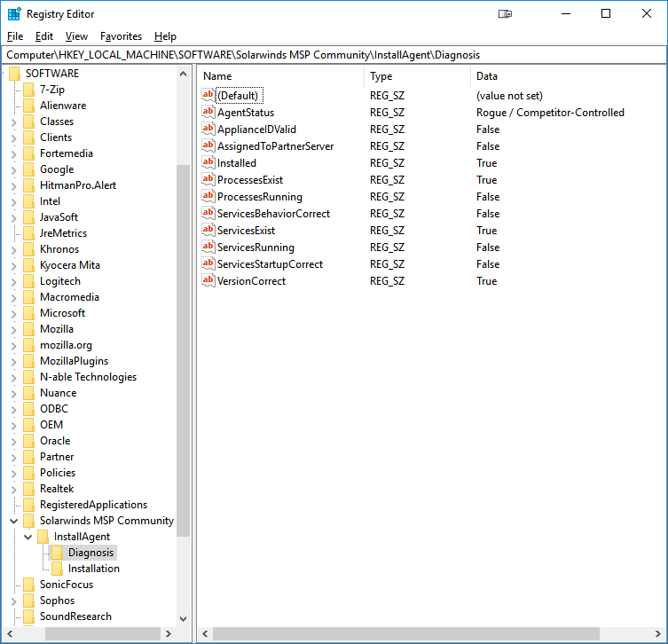Click the RegisteredApplications folder icon
The width and height of the screenshot is (668, 644).
coord(28,505)
